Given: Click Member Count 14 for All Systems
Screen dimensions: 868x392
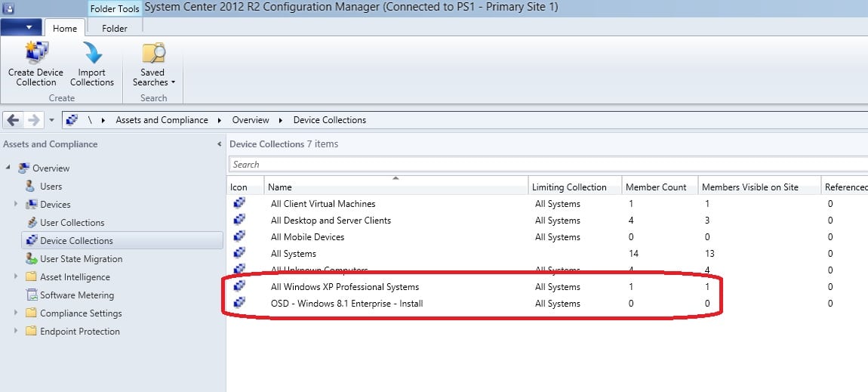Looking at the screenshot, I should click(633, 254).
